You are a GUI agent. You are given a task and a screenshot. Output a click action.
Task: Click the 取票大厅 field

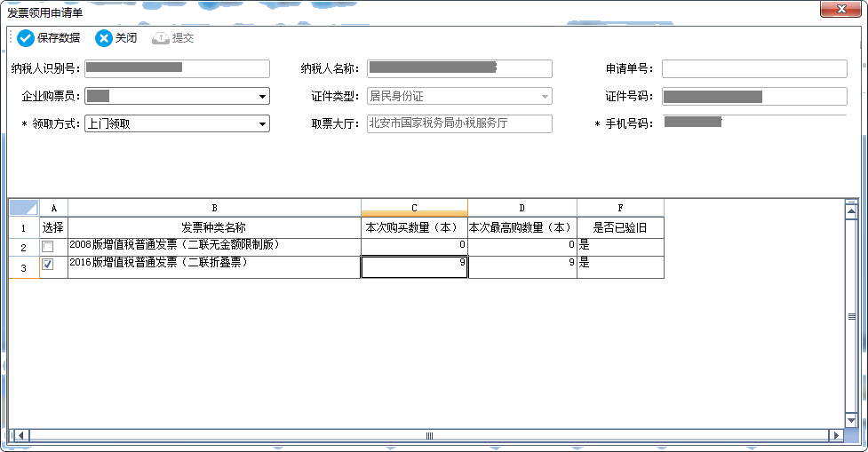coord(459,123)
